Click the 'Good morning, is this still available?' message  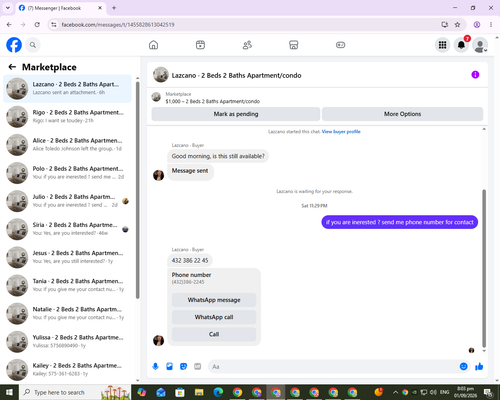click(218, 156)
